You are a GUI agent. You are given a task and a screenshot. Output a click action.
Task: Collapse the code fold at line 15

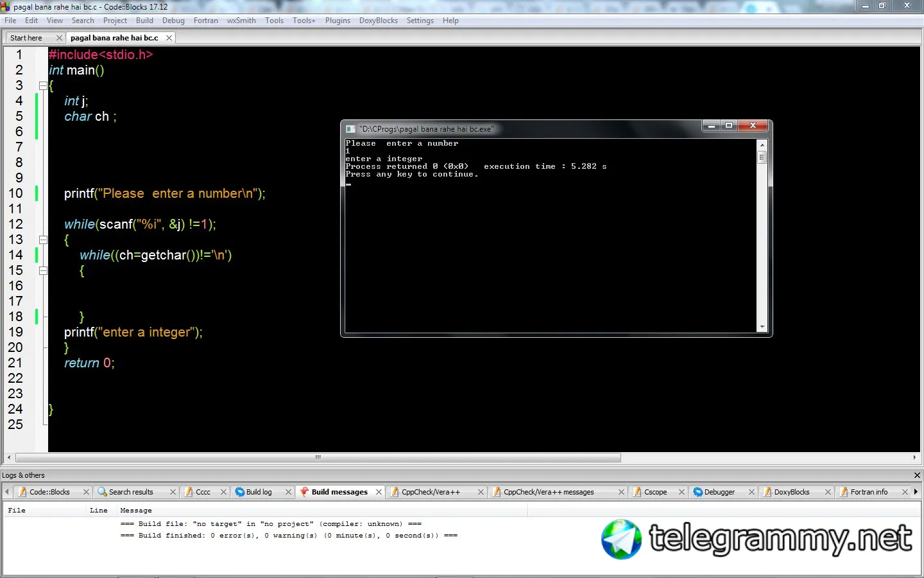point(43,270)
